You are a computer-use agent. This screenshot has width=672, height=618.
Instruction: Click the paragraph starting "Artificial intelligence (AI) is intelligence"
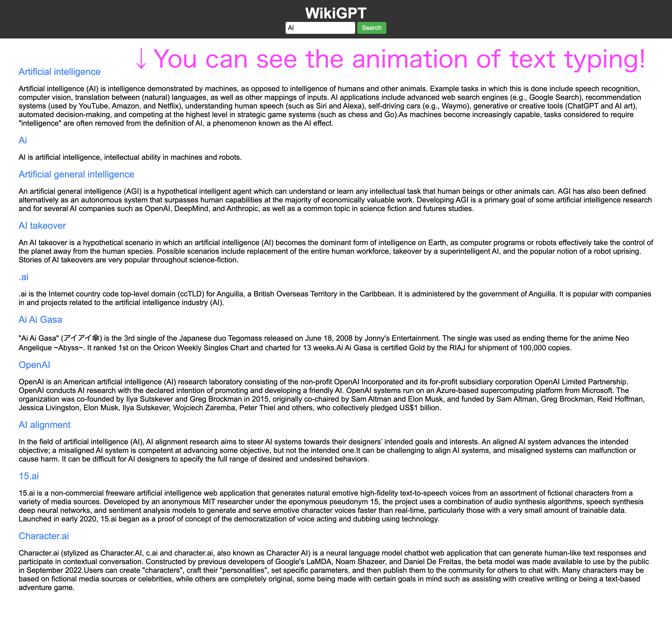(x=336, y=106)
